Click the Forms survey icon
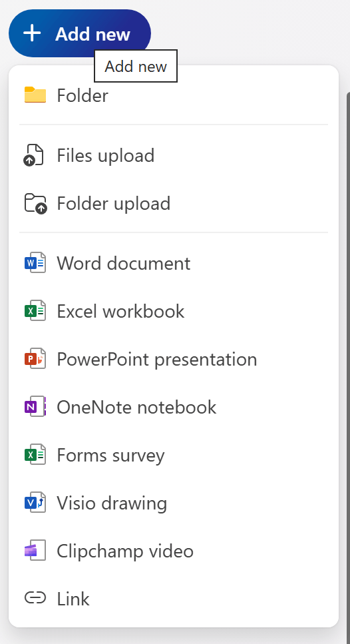Screen dimensions: 350x644 [x=35, y=455]
